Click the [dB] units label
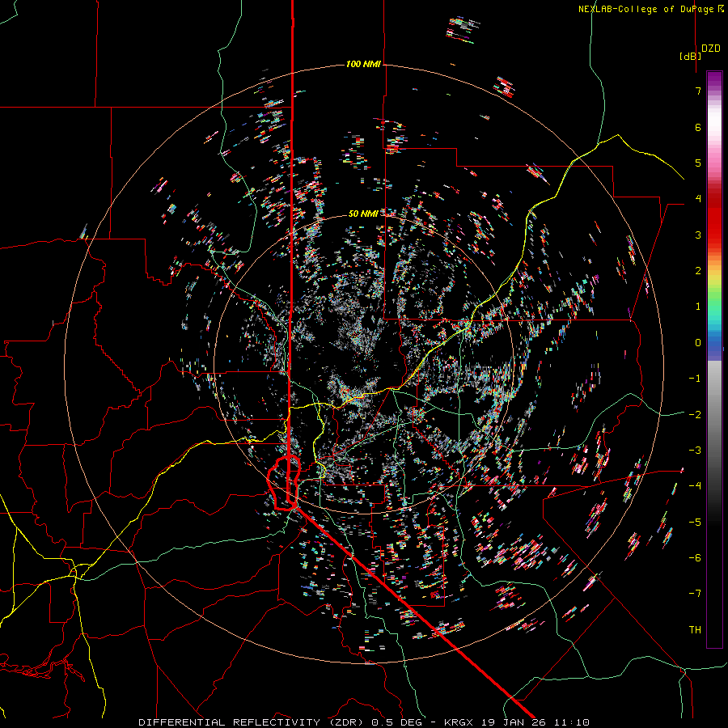 [690, 56]
